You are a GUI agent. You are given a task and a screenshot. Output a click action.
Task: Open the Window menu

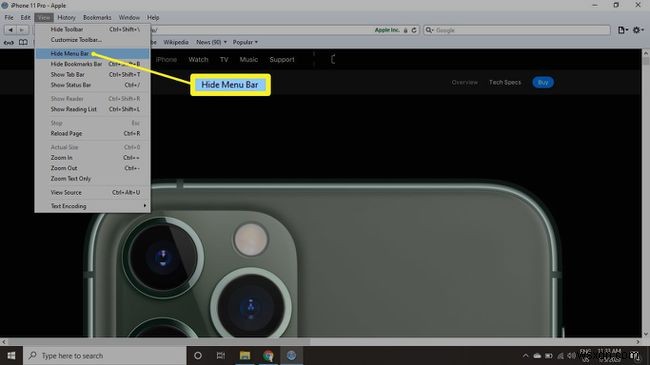click(x=129, y=17)
